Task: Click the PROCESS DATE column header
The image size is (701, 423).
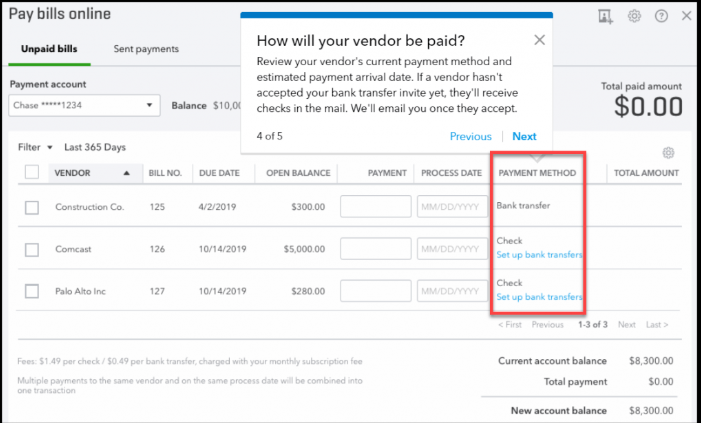Action: [452, 173]
